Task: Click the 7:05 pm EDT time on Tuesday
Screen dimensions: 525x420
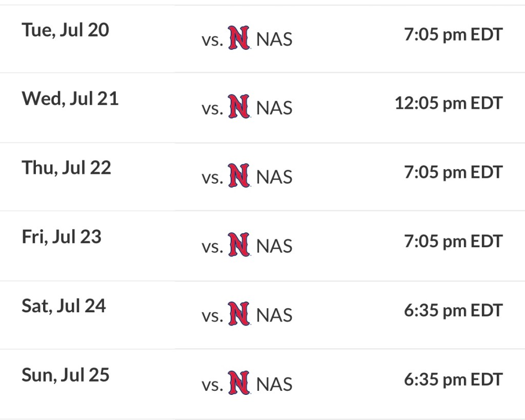Action: (453, 35)
